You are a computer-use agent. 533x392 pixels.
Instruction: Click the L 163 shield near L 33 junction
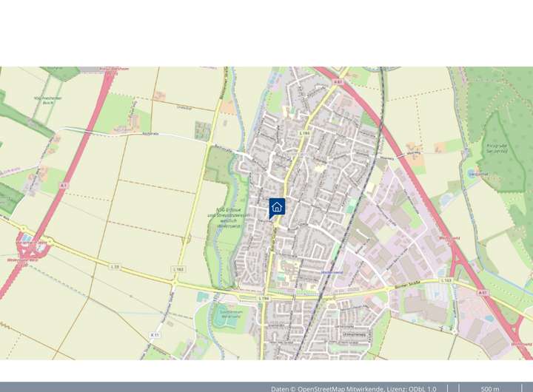(x=178, y=269)
